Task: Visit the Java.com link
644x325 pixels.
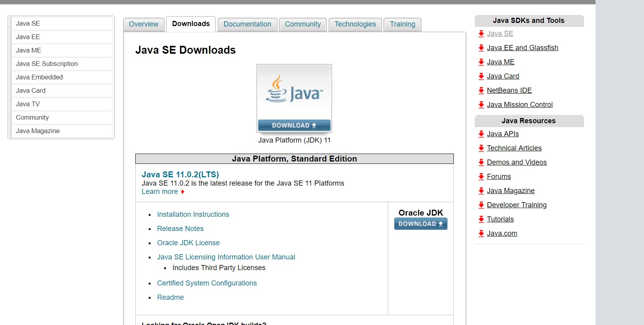Action: click(x=502, y=233)
